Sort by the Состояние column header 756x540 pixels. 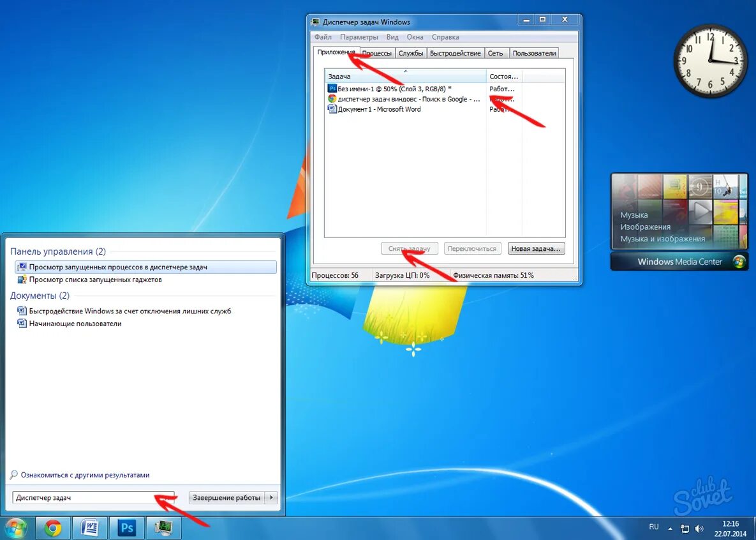pos(504,76)
